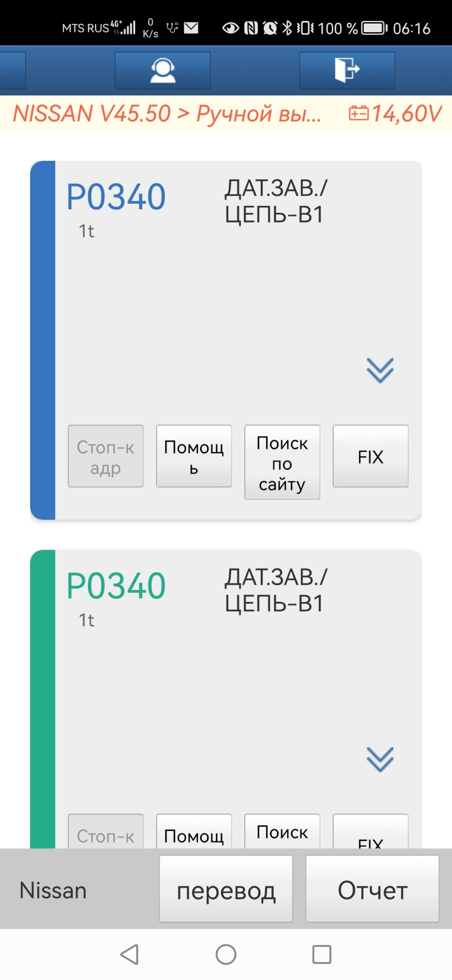This screenshot has height=980, width=452.
Task: Tap the partially visible leftmost toolbar button
Action: click(x=13, y=70)
